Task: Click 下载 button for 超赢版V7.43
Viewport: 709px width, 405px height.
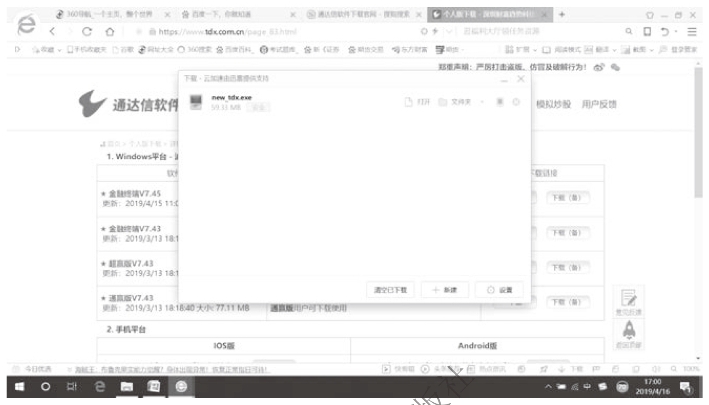Action: coord(567,268)
